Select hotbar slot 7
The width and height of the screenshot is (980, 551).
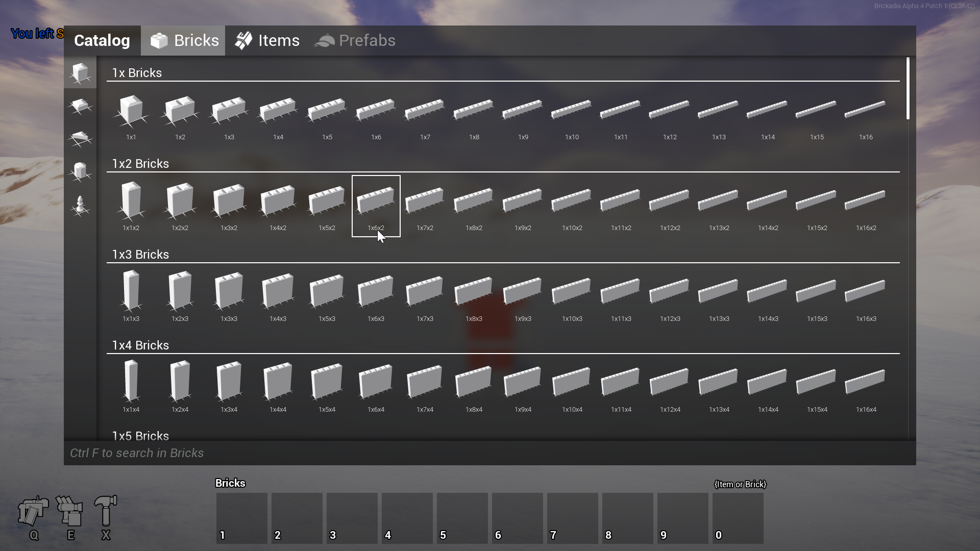(573, 518)
